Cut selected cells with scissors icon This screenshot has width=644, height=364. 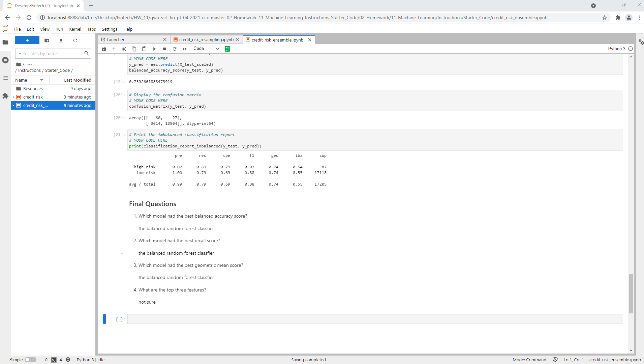tap(124, 49)
